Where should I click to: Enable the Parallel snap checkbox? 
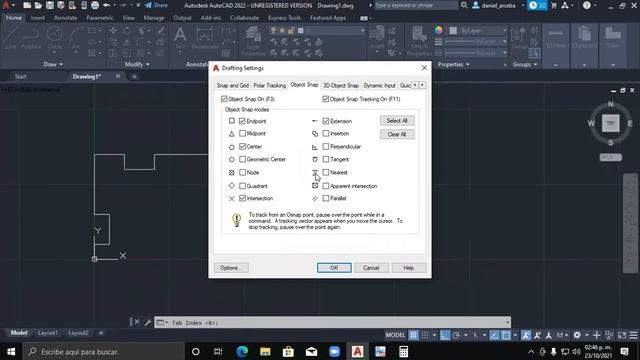326,198
